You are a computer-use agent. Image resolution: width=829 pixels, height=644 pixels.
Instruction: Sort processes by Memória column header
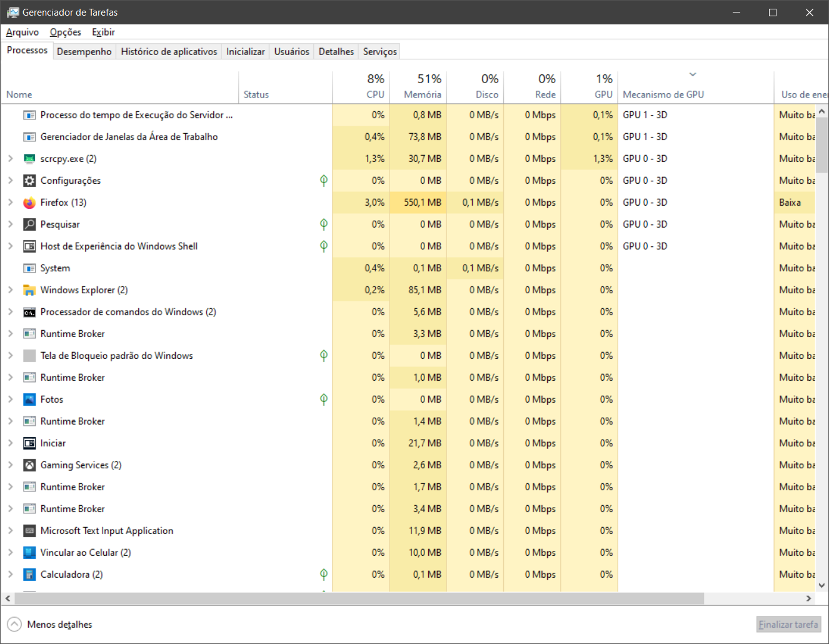pyautogui.click(x=418, y=87)
